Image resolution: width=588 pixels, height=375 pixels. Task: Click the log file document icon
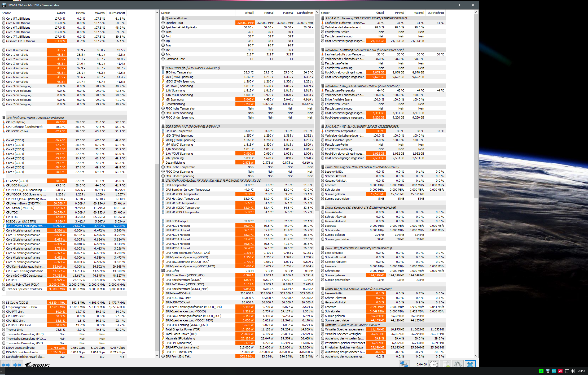(446, 364)
